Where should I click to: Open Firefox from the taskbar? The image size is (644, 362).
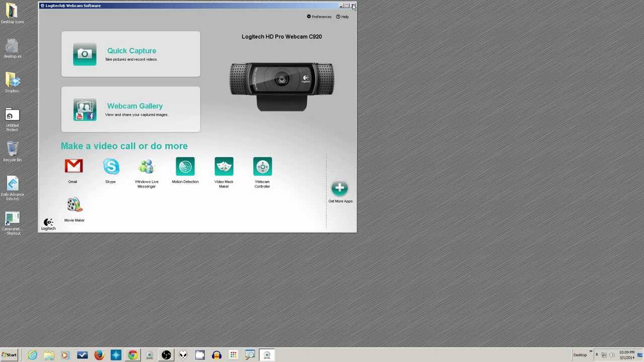99,355
